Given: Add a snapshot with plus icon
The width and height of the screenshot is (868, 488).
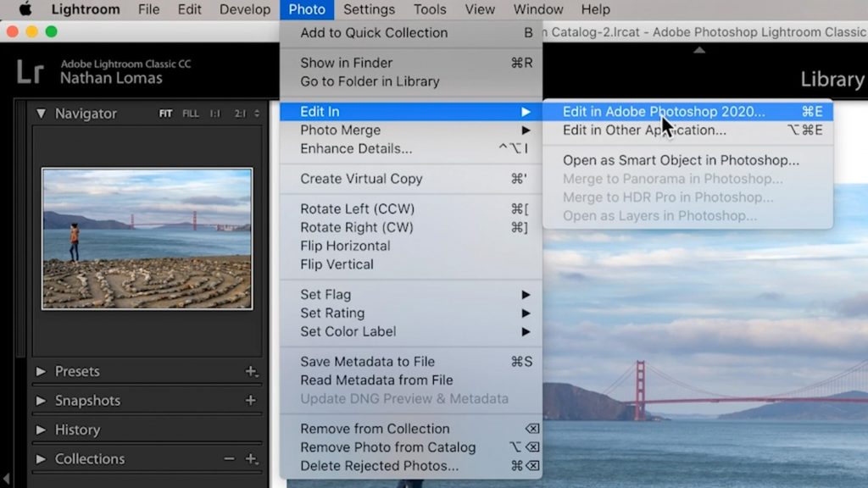Looking at the screenshot, I should pos(251,400).
